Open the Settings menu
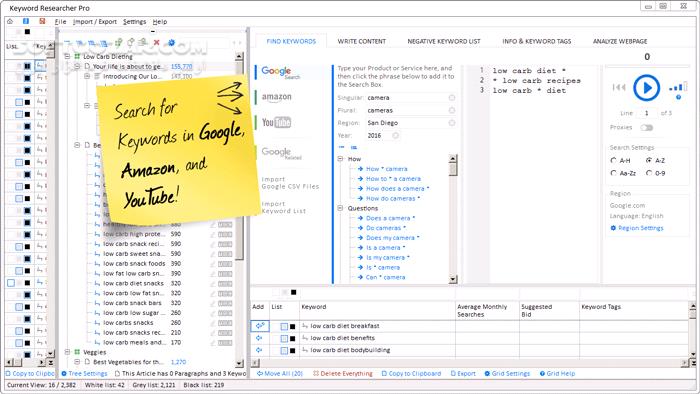The width and height of the screenshot is (700, 394). pyautogui.click(x=134, y=21)
